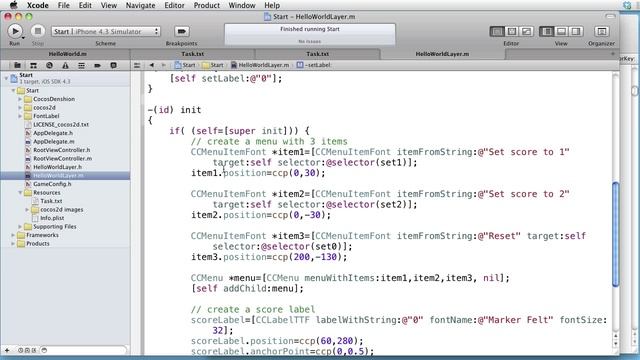The image size is (640, 360).
Task: Select the Version editor mode
Action: (x=527, y=31)
